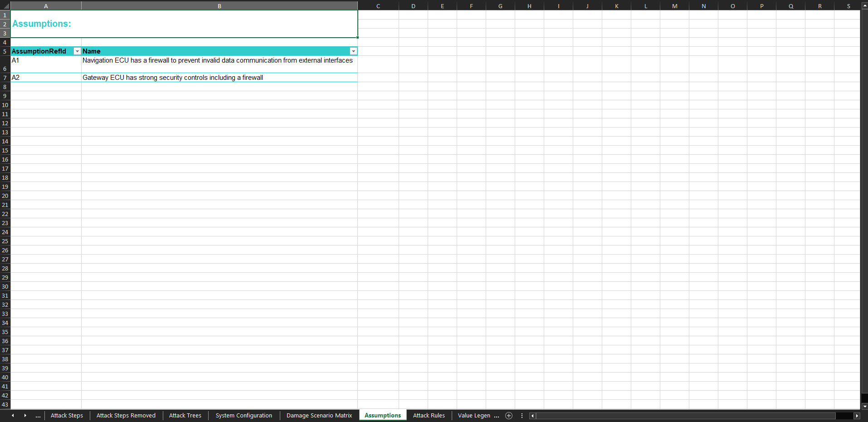Show hidden sheet tabs via left ellipsis

(38, 416)
